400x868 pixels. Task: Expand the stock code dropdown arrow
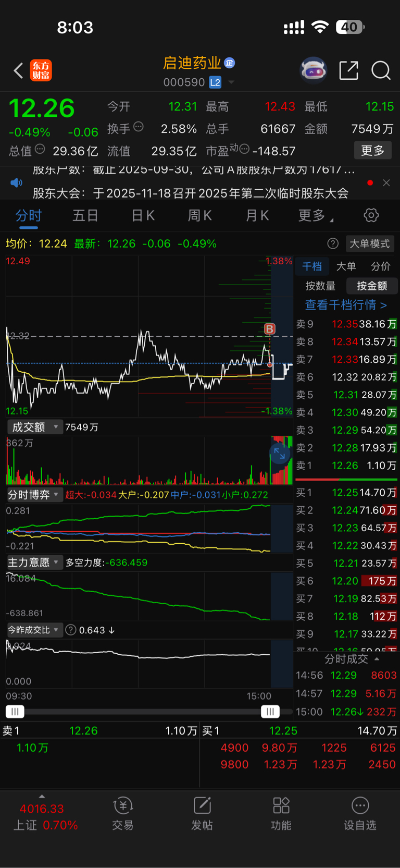[231, 82]
